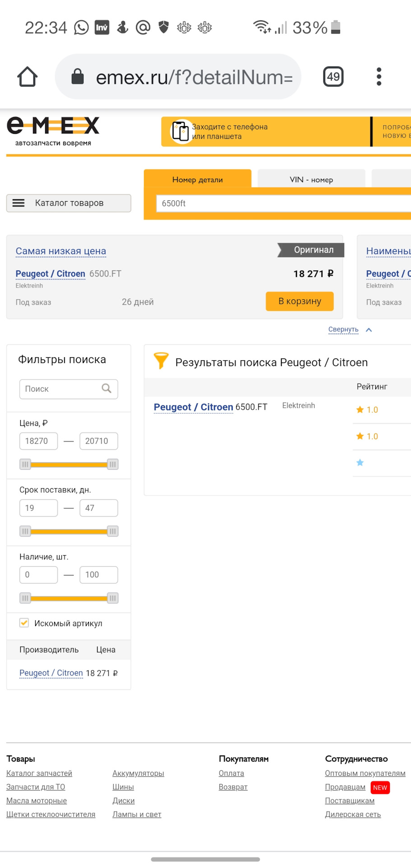Click the phone and tablet banner icon

(181, 132)
